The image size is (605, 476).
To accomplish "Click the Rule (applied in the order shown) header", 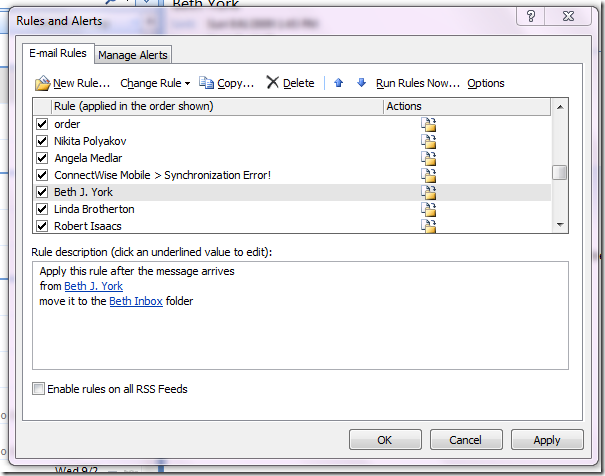I will (x=217, y=106).
